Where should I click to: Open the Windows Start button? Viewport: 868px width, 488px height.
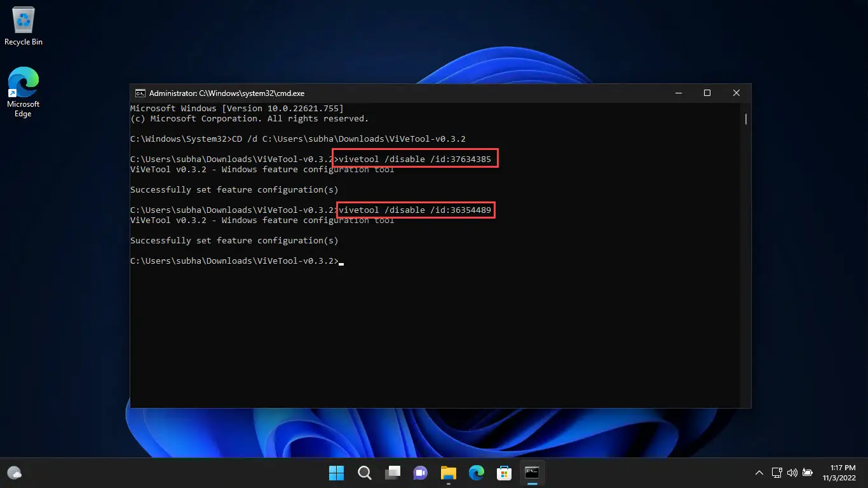[x=336, y=473]
